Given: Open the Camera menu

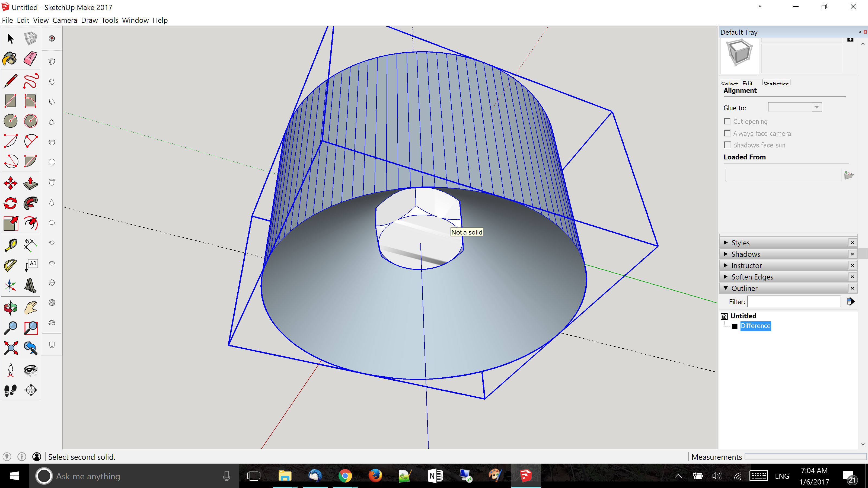Looking at the screenshot, I should pos(64,20).
